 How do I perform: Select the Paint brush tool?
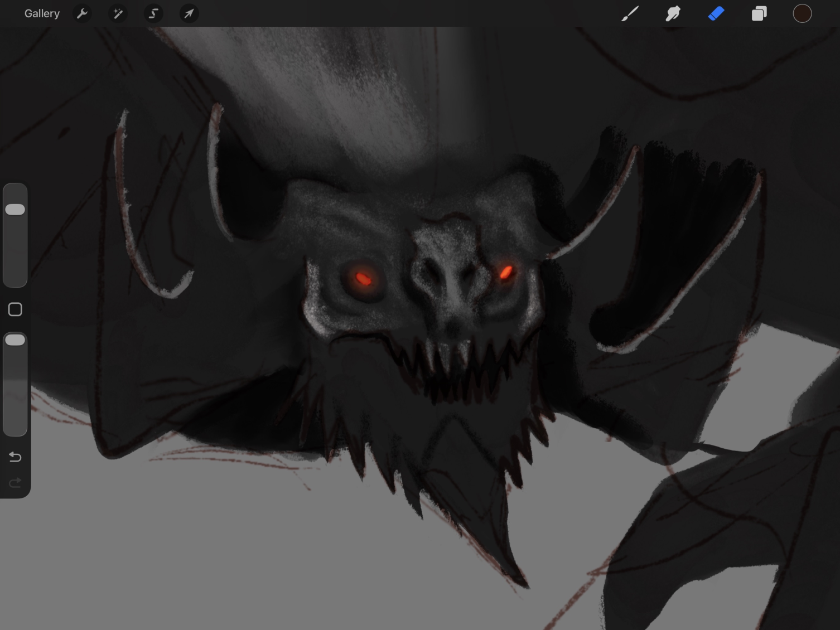(x=630, y=13)
